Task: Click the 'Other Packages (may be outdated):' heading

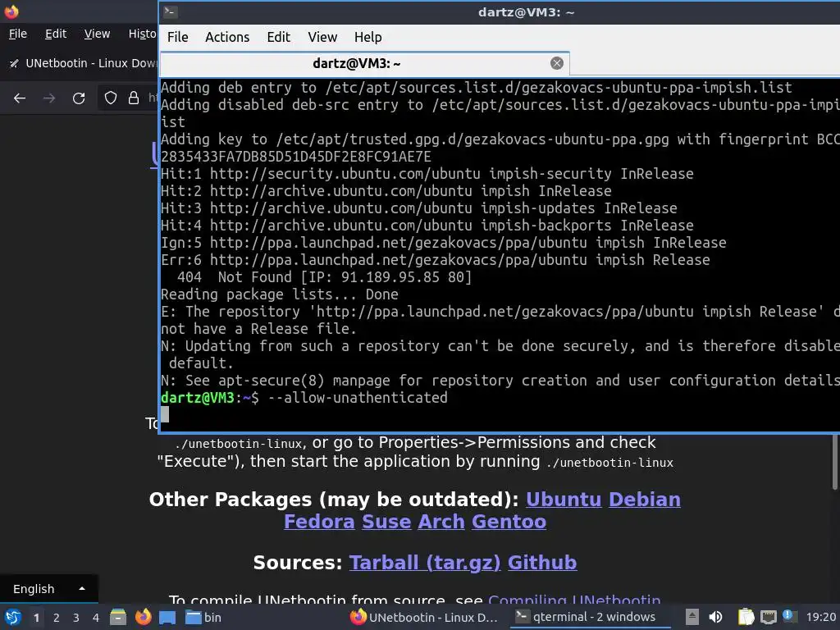Action: [x=334, y=500]
